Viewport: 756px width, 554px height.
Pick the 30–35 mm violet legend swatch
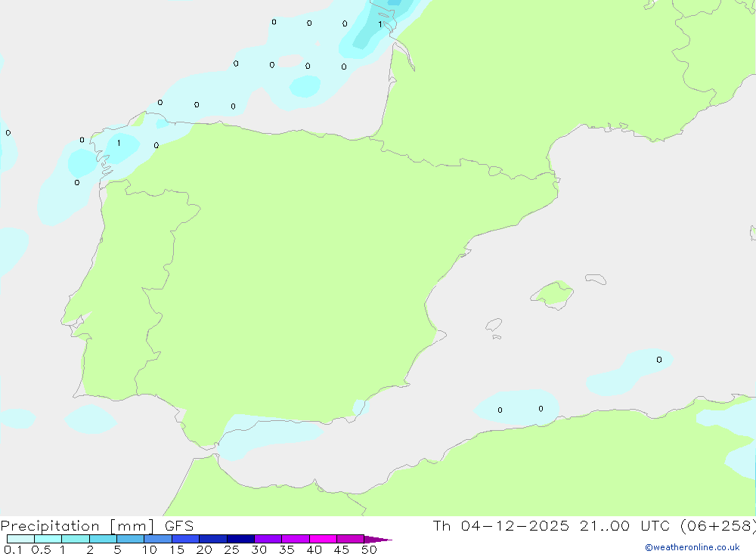[268, 539]
